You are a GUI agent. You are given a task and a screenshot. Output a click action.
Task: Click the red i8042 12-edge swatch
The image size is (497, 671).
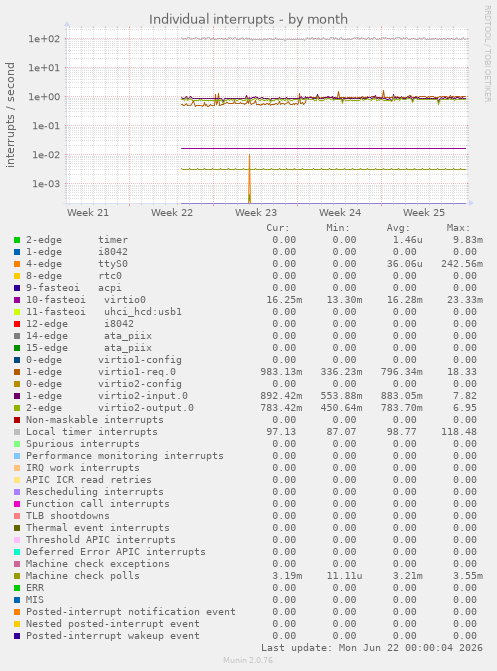tap(17, 324)
